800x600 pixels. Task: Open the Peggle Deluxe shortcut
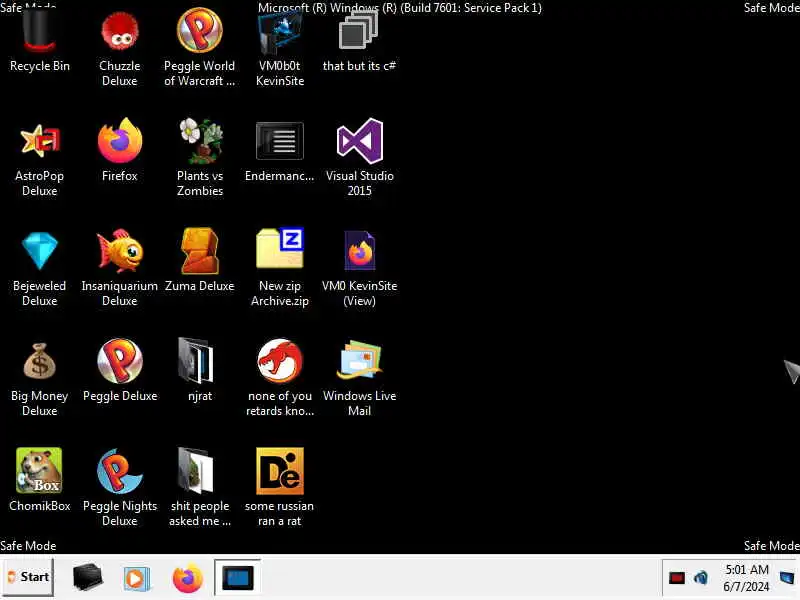click(119, 371)
